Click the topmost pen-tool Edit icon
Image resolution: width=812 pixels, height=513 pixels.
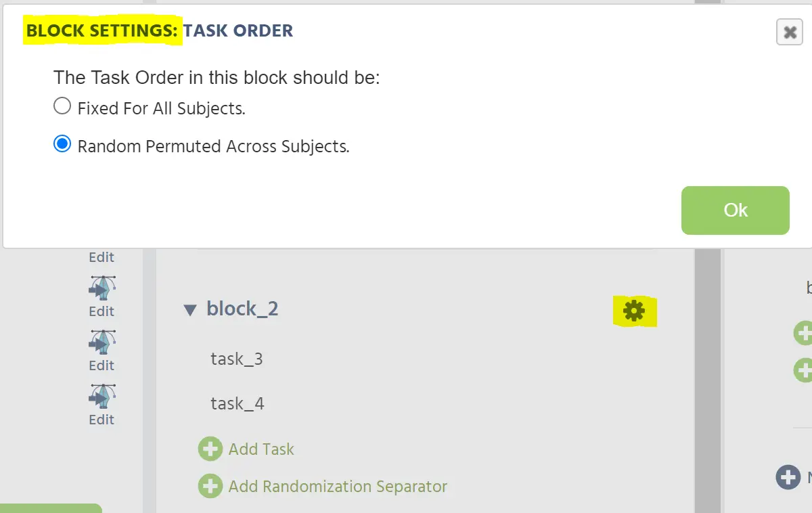[101, 288]
